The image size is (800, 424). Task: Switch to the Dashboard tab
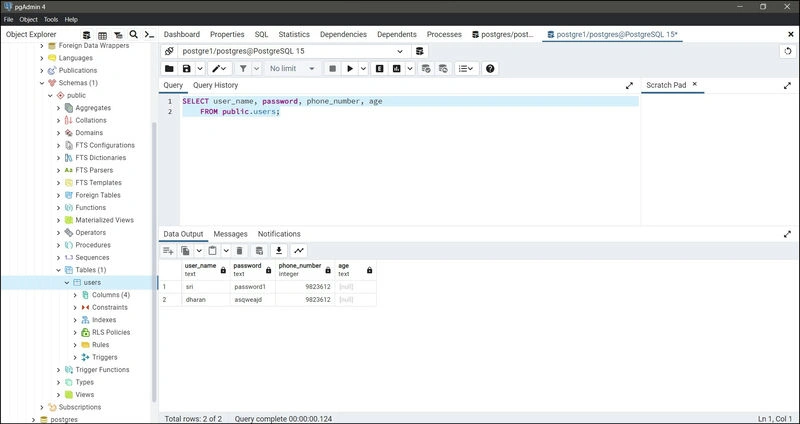click(x=182, y=34)
